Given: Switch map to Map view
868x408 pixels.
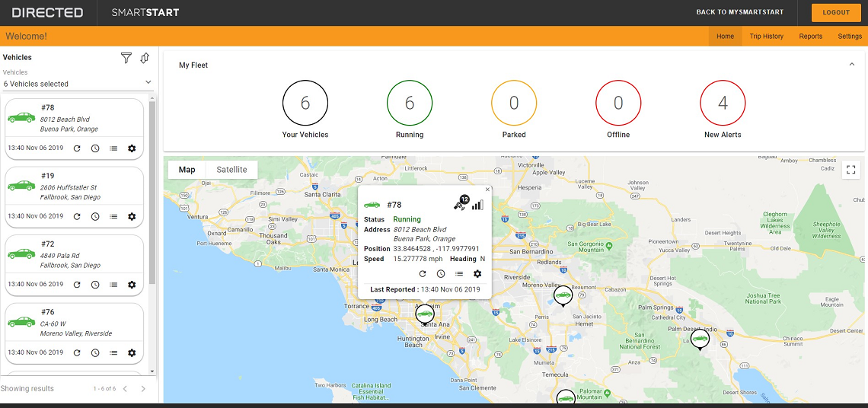Looking at the screenshot, I should [187, 170].
